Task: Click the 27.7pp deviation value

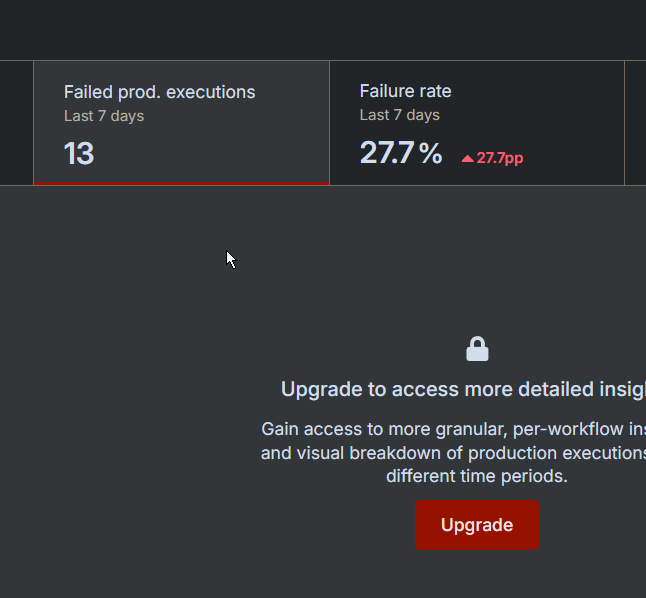Action: click(499, 158)
